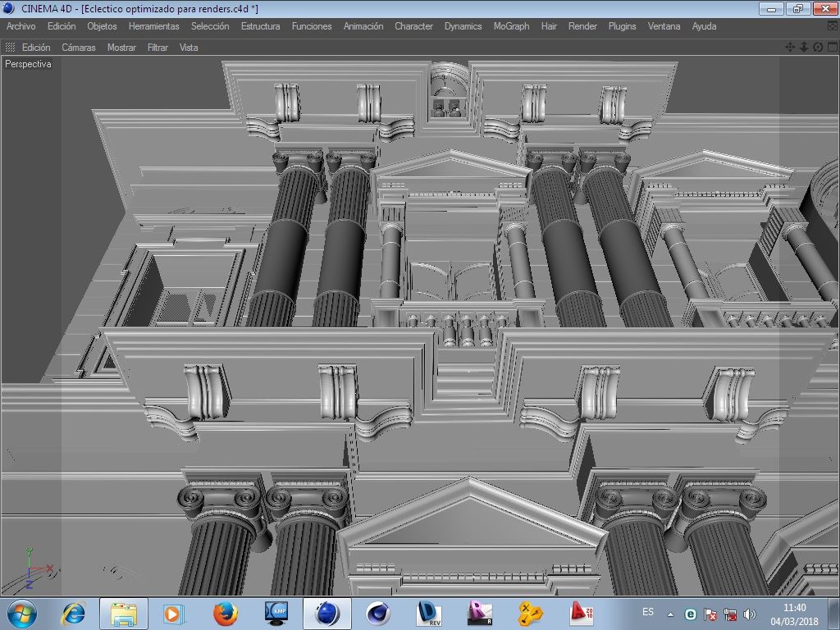Click the viewport rotate camera icon
The image size is (840, 630).
[x=818, y=47]
